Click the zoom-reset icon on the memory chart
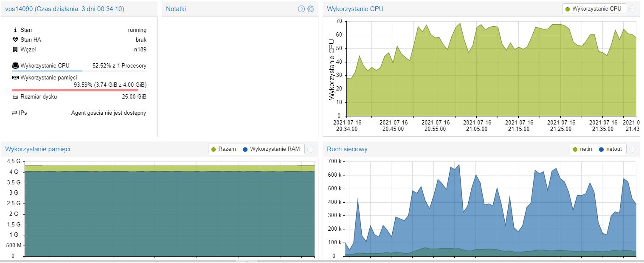The height and width of the screenshot is (263, 644). click(x=311, y=149)
